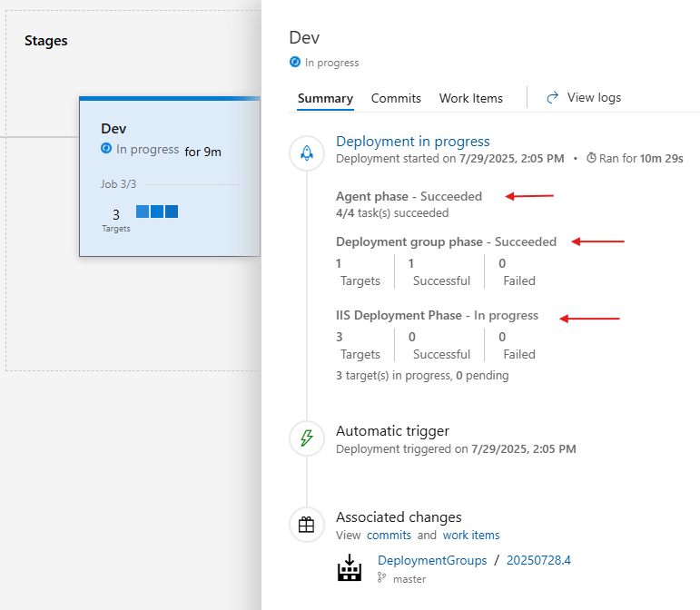Select the Summary tab
Image resolution: width=700 pixels, height=610 pixels.
[x=325, y=98]
